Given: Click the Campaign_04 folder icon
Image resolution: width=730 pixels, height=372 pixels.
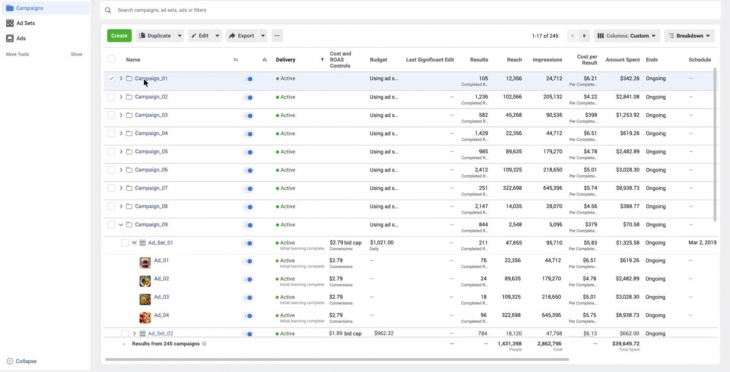Looking at the screenshot, I should pyautogui.click(x=129, y=133).
